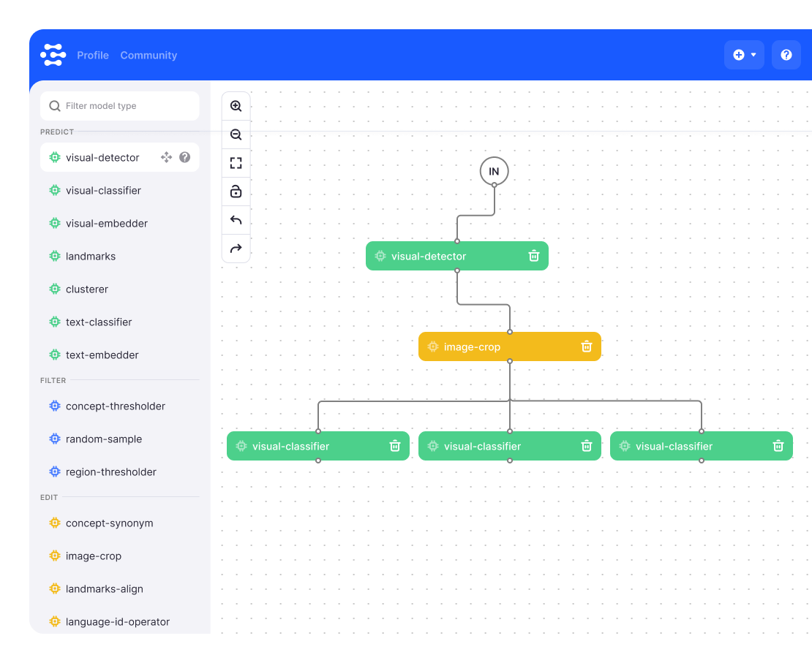Viewport: 812px width, 663px height.
Task: Toggle the canvas lock icon
Action: click(x=236, y=192)
